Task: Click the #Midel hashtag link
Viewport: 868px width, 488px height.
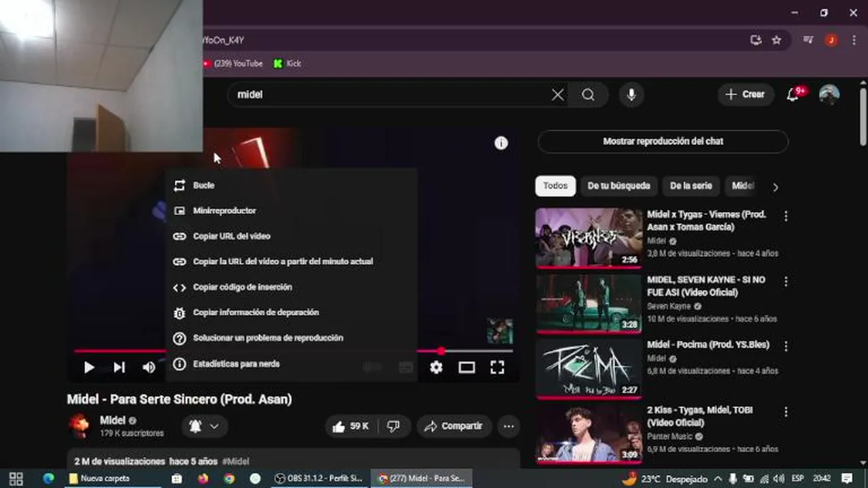Action: [235, 462]
